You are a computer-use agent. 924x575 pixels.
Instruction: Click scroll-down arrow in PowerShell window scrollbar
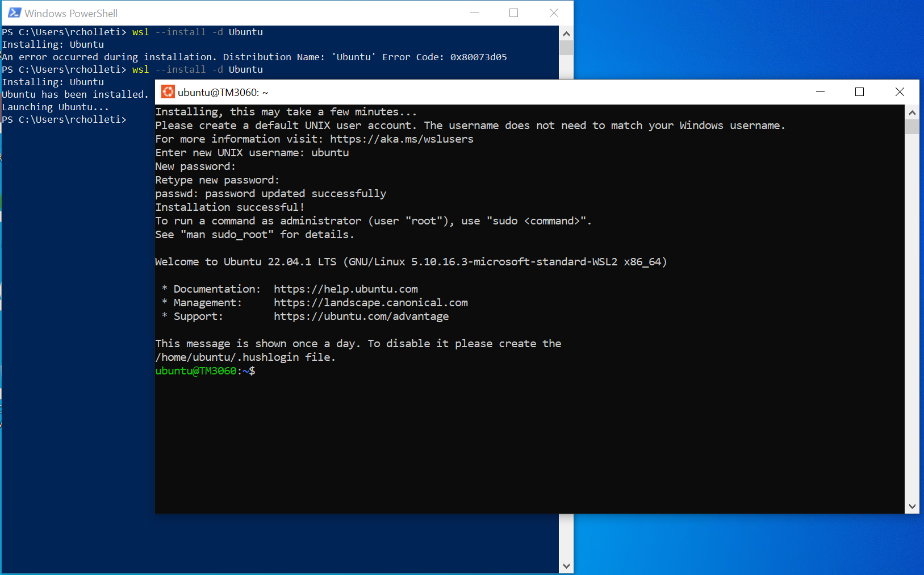(566, 566)
